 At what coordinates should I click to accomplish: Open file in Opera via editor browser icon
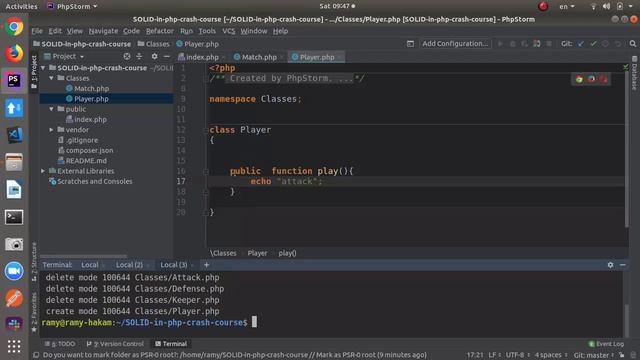603,79
